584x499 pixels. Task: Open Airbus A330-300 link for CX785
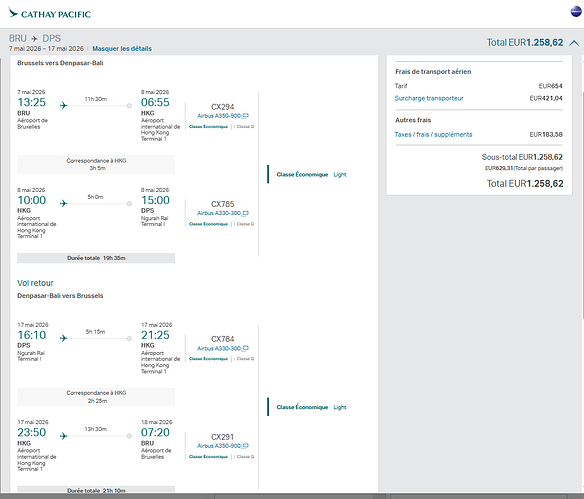219,213
